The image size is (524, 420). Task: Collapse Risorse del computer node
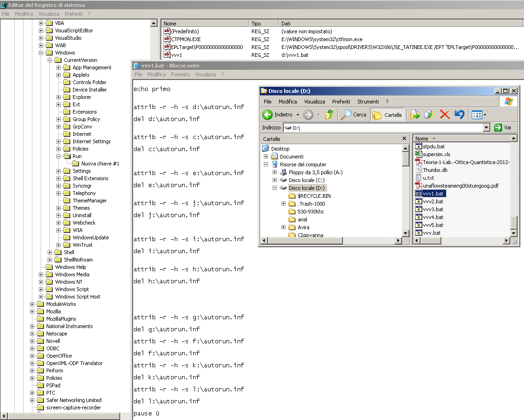(x=266, y=164)
